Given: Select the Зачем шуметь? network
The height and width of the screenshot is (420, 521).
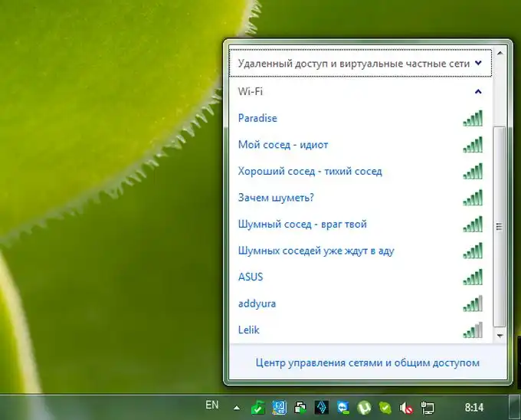Looking at the screenshot, I should point(276,198).
